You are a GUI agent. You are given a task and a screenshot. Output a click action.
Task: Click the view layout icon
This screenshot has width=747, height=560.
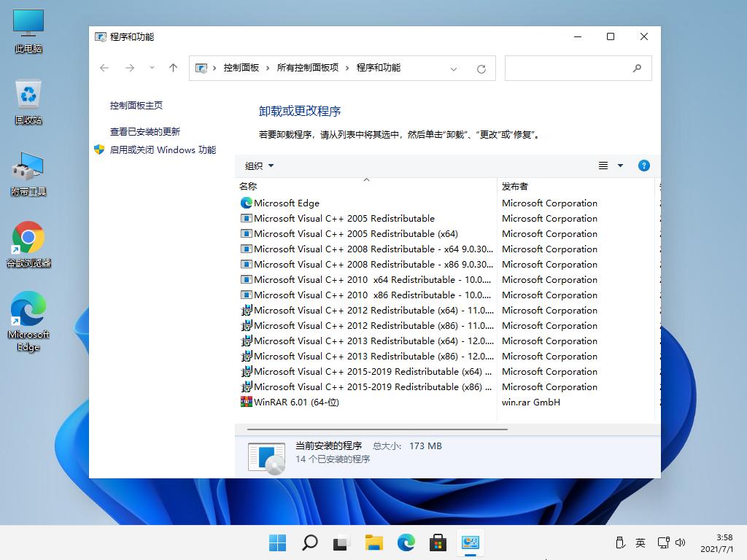pyautogui.click(x=603, y=166)
